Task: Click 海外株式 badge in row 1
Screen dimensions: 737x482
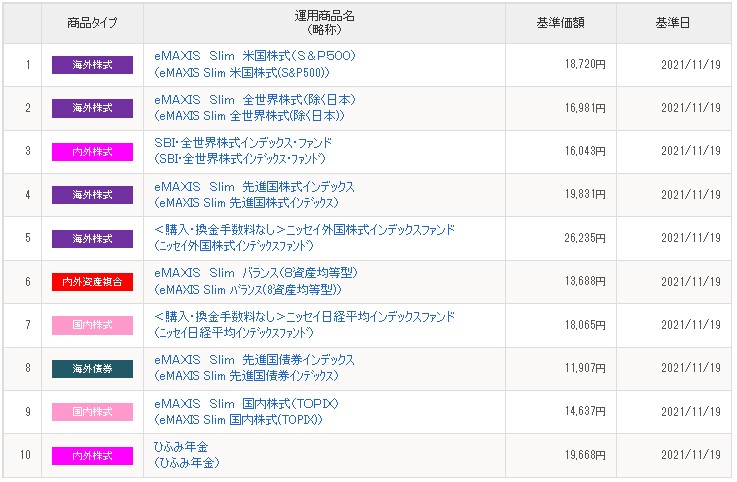Action: (92, 65)
